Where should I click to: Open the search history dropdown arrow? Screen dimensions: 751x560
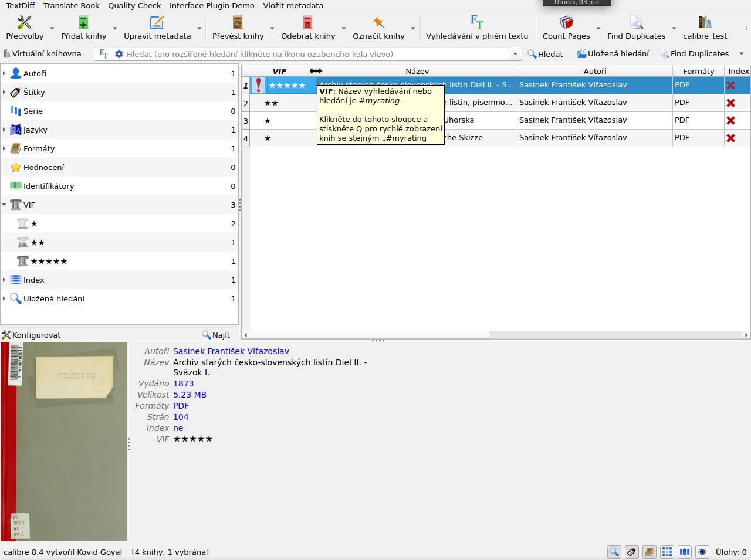[516, 54]
